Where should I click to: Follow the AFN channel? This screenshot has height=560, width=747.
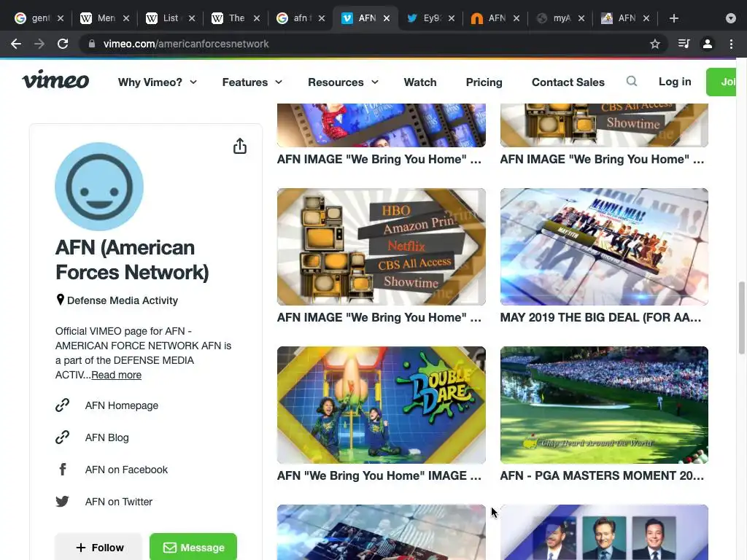98,547
